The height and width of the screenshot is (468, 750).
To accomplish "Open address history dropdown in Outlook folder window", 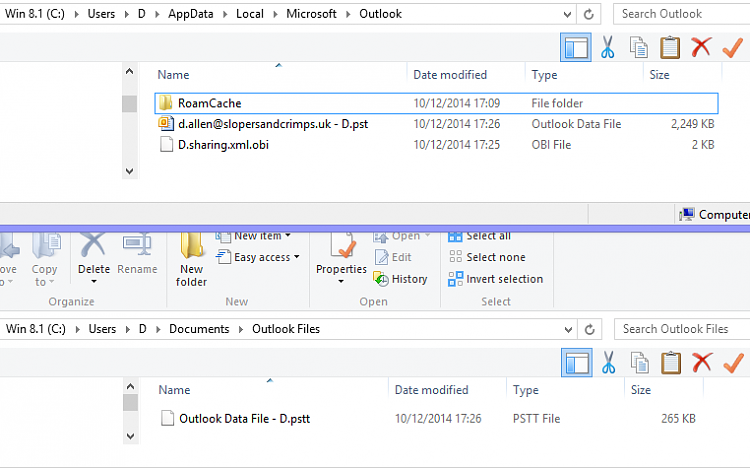I will click(567, 14).
